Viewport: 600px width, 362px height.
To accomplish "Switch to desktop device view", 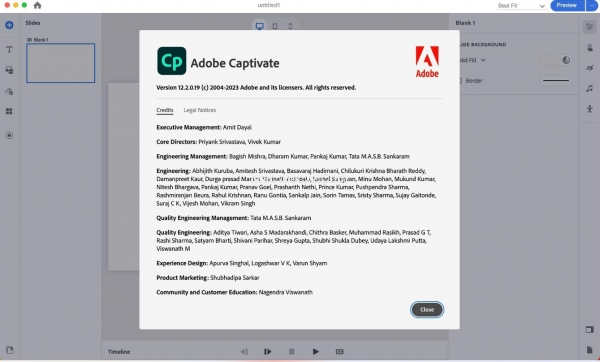I will point(259,26).
